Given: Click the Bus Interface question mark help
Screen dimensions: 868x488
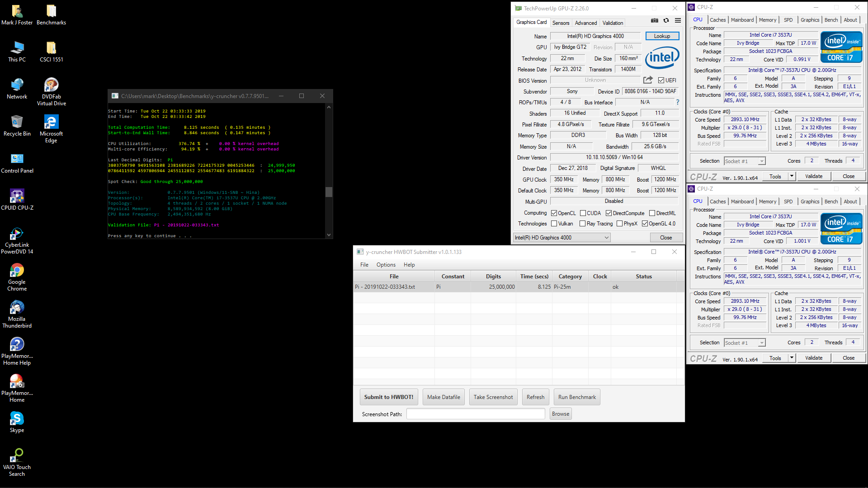Looking at the screenshot, I should tap(677, 103).
